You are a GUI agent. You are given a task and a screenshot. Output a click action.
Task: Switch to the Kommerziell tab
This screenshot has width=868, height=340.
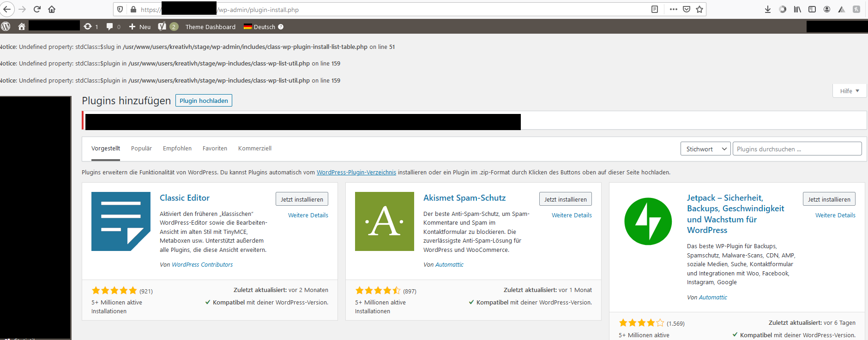pyautogui.click(x=255, y=149)
